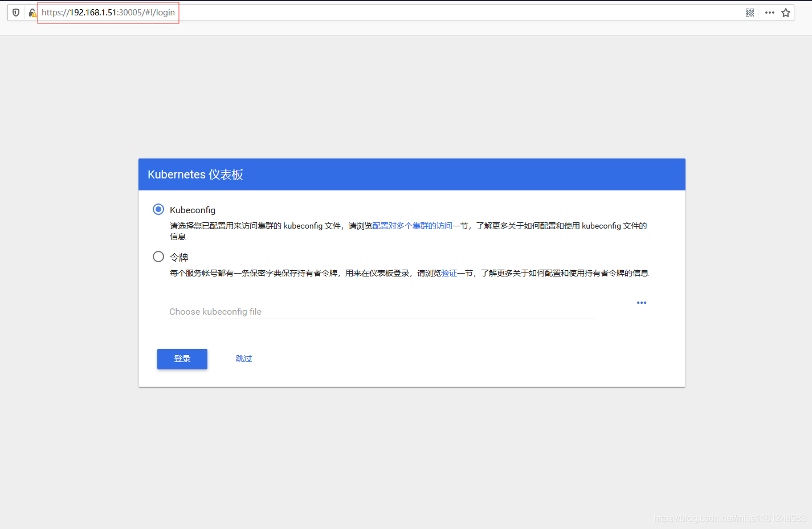Open the browser settings three-dot menu

coord(769,12)
